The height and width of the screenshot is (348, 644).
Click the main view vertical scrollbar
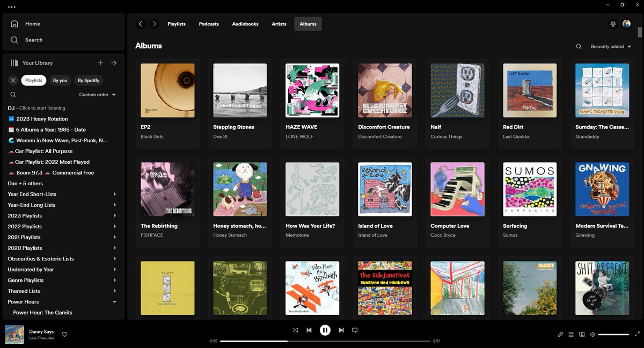pos(640,32)
